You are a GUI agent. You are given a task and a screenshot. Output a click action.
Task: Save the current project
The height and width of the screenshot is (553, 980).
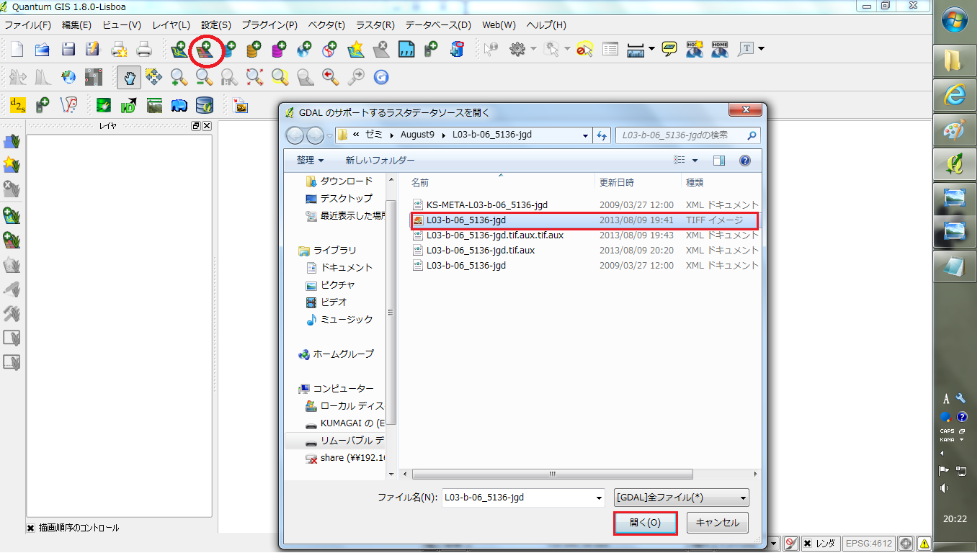click(68, 50)
